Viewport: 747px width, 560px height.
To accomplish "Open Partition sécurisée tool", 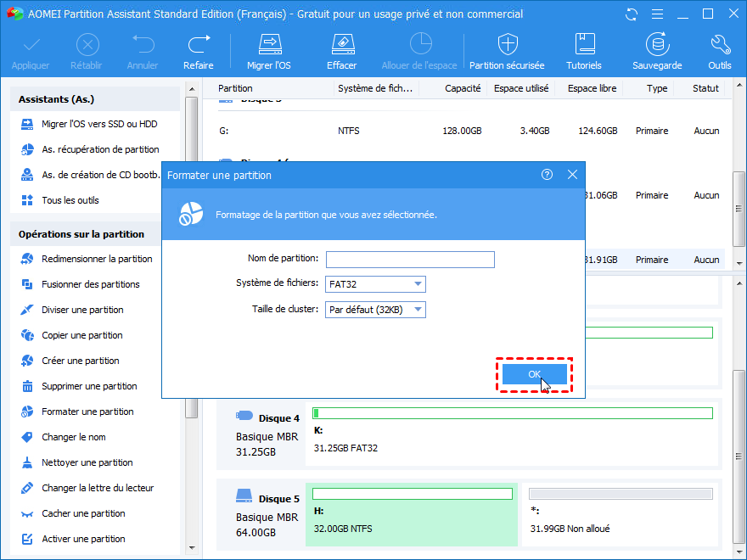I will 507,52.
